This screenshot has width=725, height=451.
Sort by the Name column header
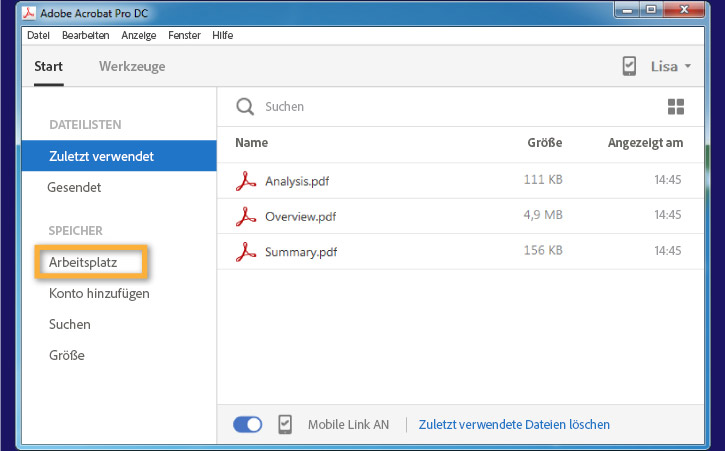point(252,142)
